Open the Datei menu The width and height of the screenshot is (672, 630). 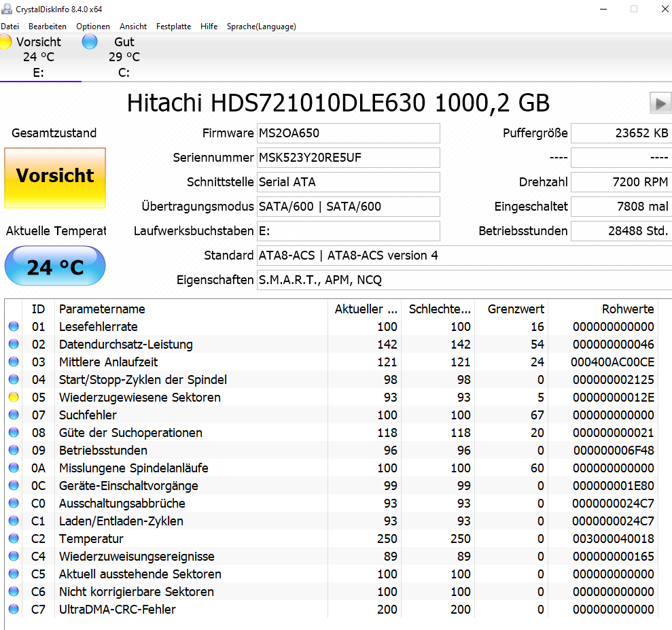(10, 27)
